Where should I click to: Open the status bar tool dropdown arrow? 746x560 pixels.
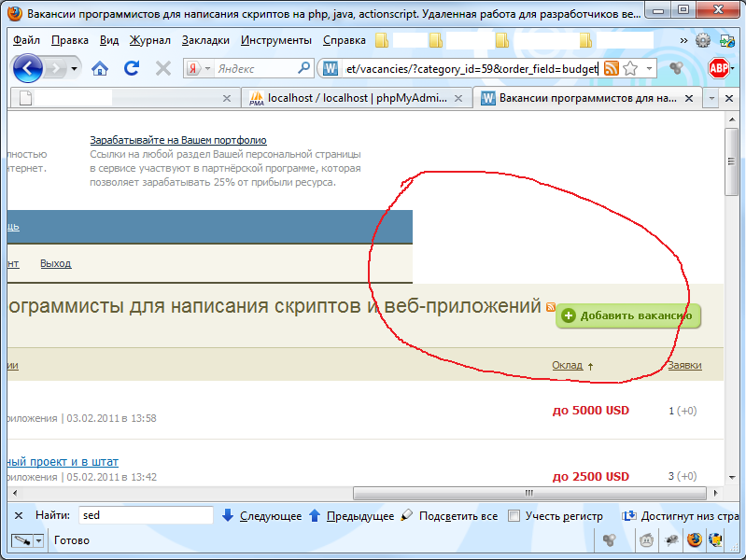[x=39, y=540]
